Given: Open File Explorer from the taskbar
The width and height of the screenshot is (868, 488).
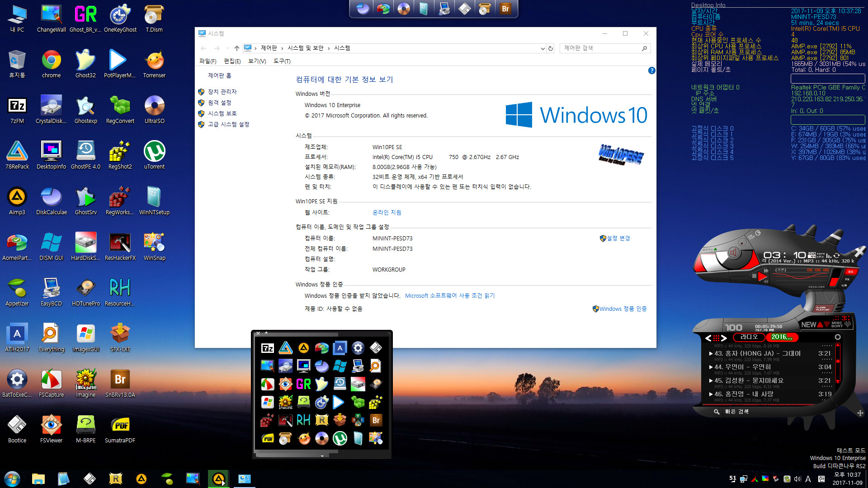Looking at the screenshot, I should 38,479.
